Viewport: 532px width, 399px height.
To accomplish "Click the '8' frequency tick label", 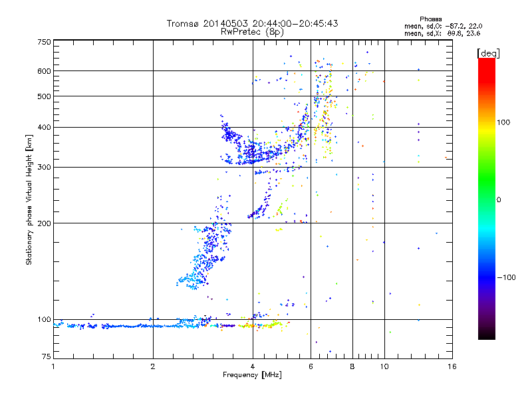I will pyautogui.click(x=352, y=366).
